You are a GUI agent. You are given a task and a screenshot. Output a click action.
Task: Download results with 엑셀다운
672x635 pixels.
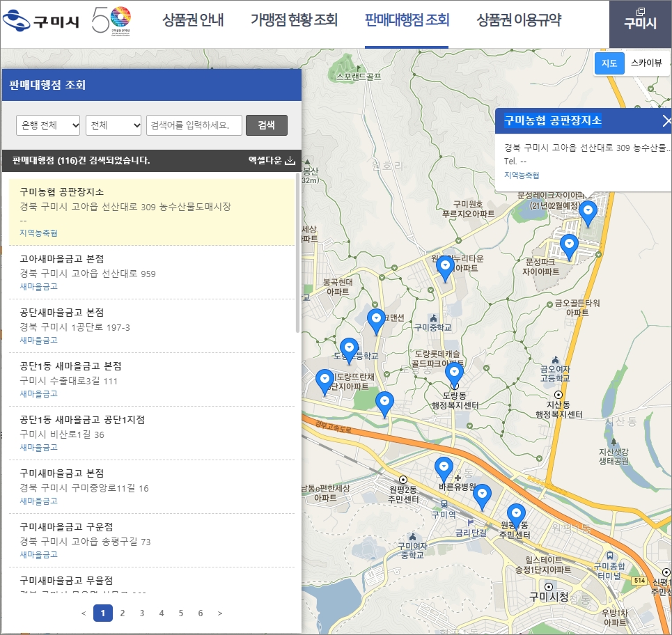(x=272, y=160)
